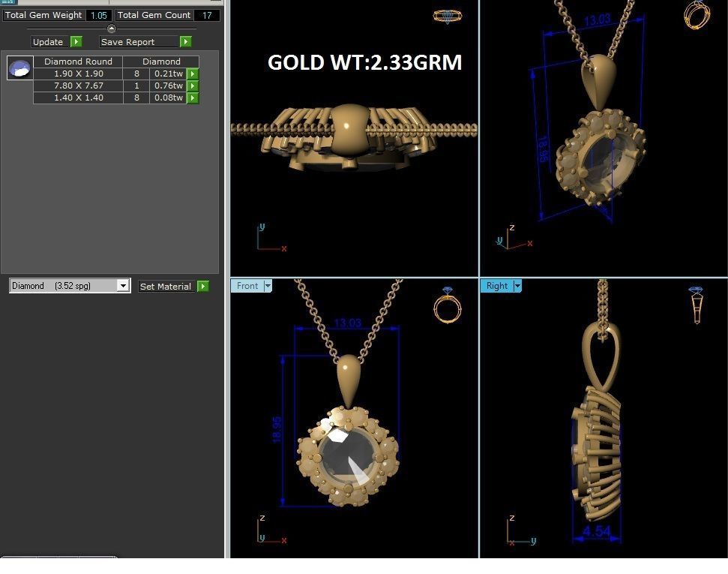Image resolution: width=728 pixels, height=574 pixels.
Task: Click the Total Gem Weight value 1.05
Action: pos(98,15)
